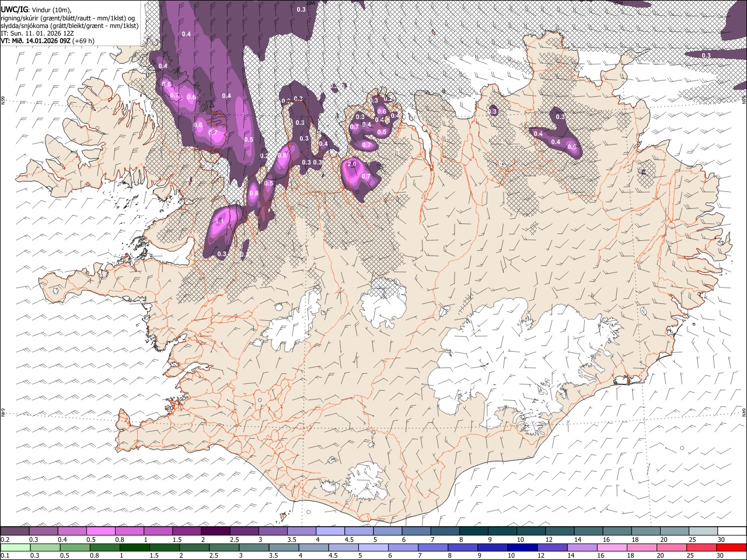The image size is (747, 560).
Task: Select the bright red swatch after the lower 30 label
Action: click(732, 547)
